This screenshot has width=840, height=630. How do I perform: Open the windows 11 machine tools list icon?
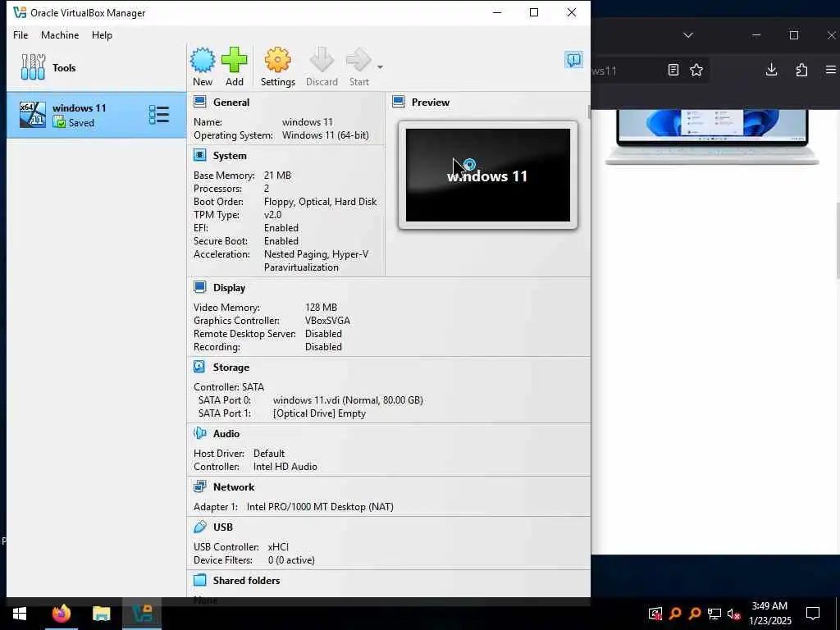click(x=159, y=115)
